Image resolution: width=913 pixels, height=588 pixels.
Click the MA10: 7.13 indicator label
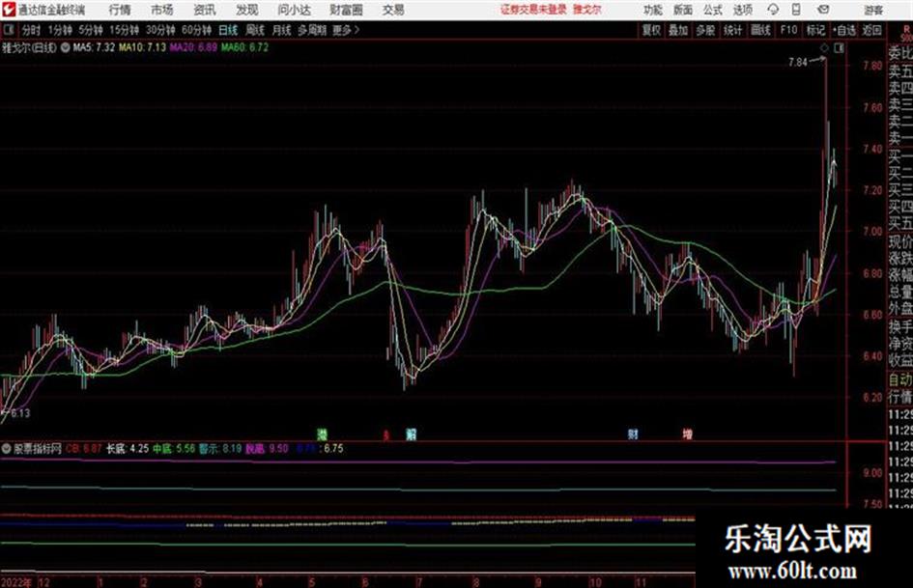pyautogui.click(x=143, y=47)
